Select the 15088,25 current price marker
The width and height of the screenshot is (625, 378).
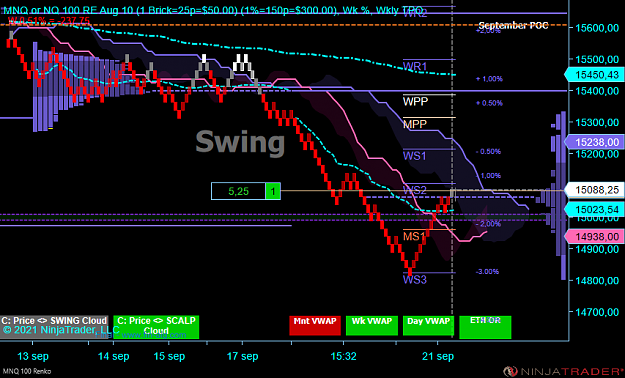[594, 190]
